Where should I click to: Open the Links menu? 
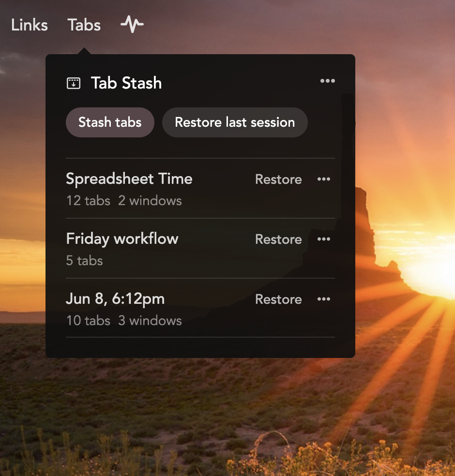[x=30, y=25]
